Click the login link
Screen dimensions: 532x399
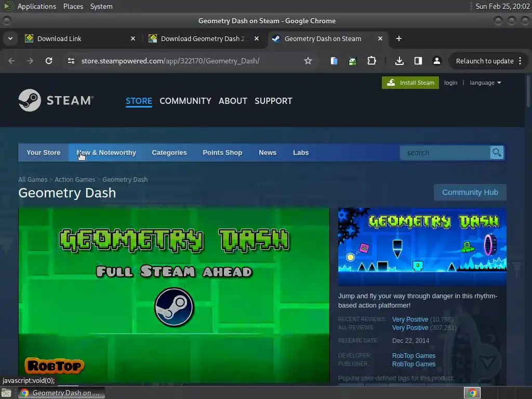tap(450, 83)
